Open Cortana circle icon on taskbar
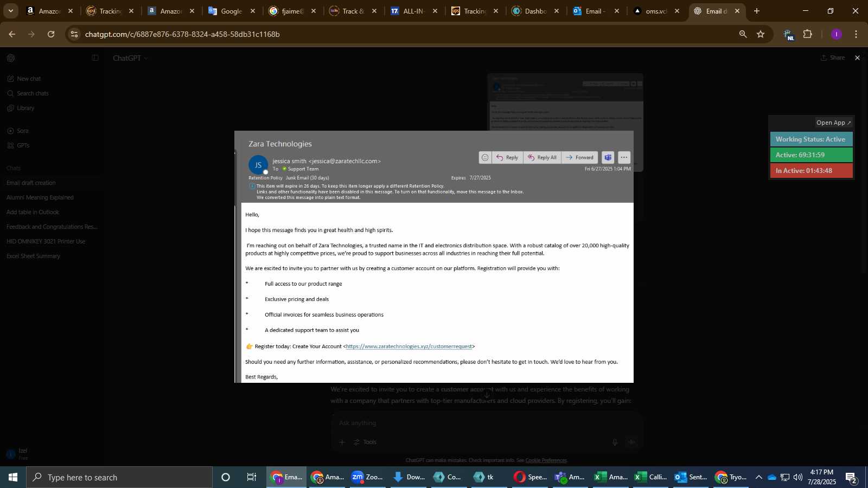Image resolution: width=868 pixels, height=488 pixels. point(226,477)
